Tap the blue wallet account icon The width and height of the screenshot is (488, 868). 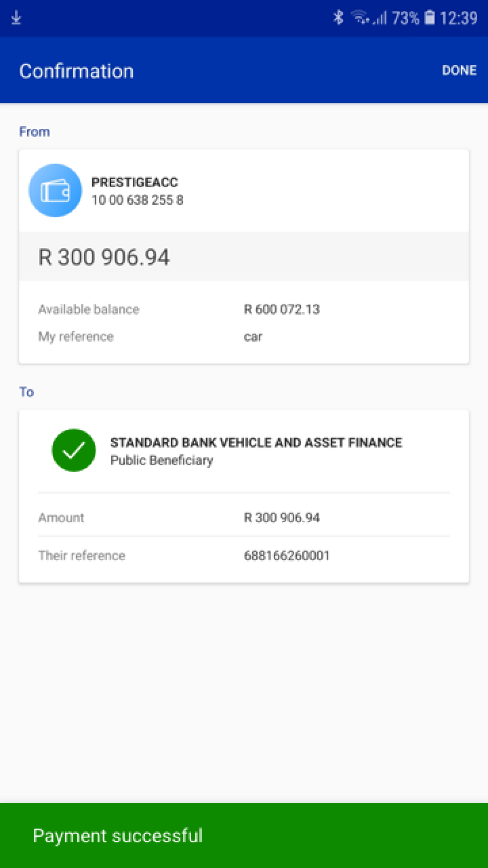point(55,191)
